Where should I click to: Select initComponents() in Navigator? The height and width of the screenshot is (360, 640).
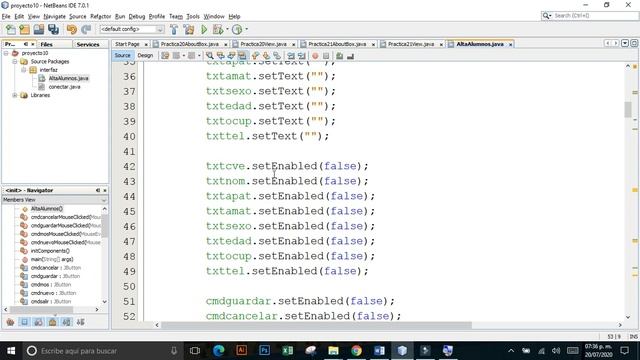[x=50, y=251]
